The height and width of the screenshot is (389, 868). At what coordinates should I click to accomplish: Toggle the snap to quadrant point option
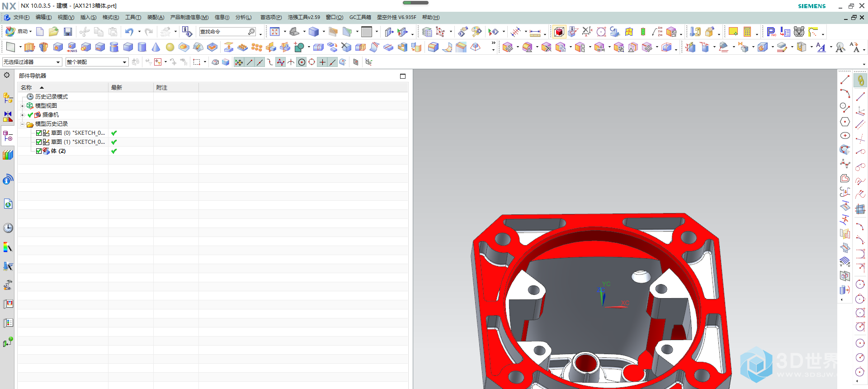tap(312, 62)
